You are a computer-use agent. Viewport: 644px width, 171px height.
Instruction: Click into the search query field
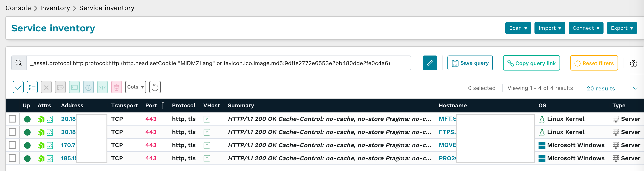click(217, 63)
